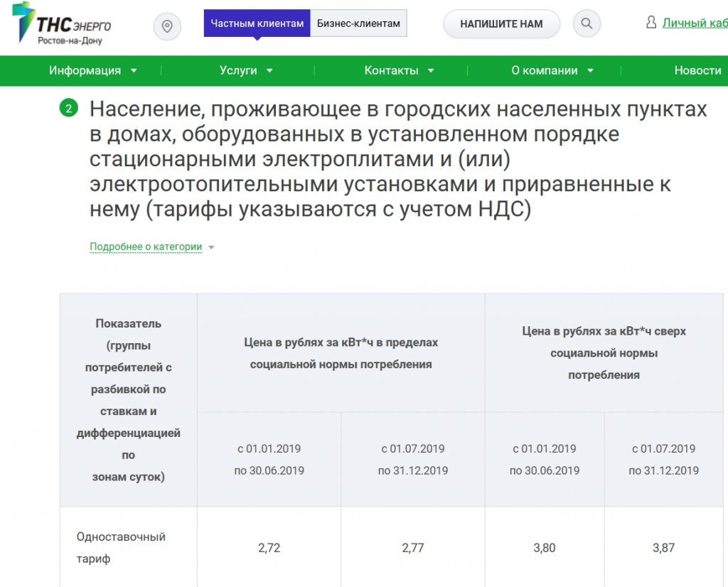
Task: Switch to the Бизнес-клиентам tab
Action: [358, 23]
